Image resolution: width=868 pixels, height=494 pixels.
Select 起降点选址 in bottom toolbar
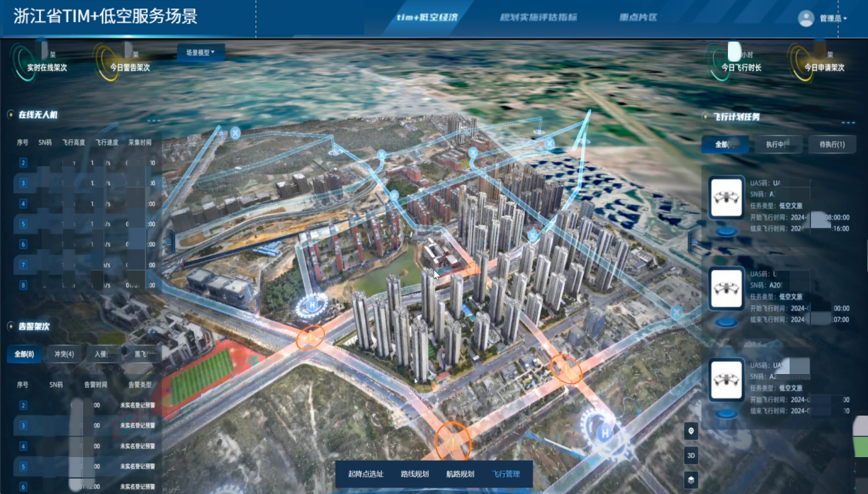pos(366,474)
